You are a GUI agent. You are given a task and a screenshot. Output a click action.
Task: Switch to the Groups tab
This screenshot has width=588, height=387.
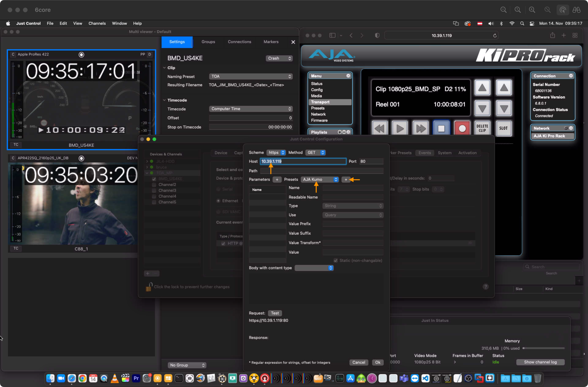coord(208,42)
